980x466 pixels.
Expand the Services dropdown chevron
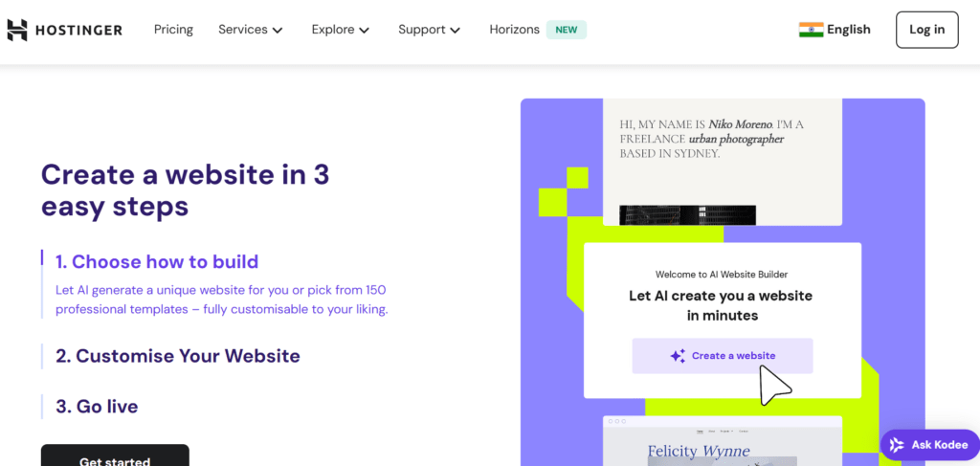click(x=278, y=30)
